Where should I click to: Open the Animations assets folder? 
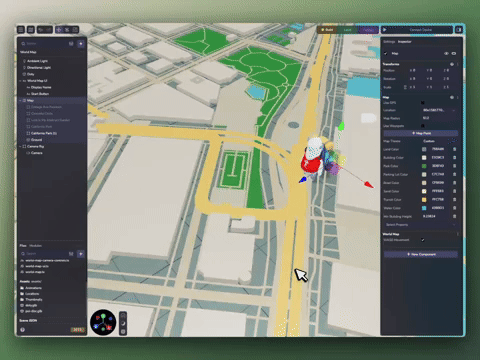33,288
